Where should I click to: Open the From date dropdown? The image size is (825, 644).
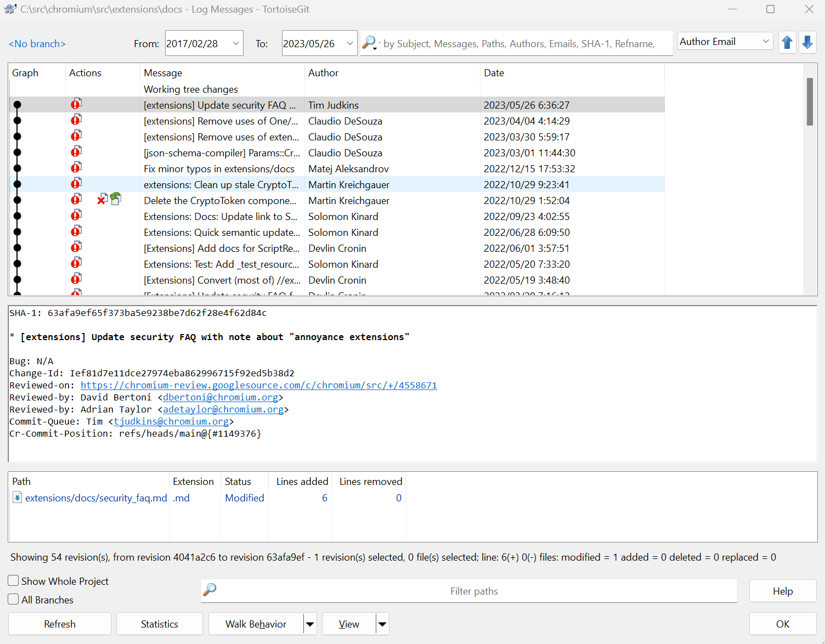point(235,43)
